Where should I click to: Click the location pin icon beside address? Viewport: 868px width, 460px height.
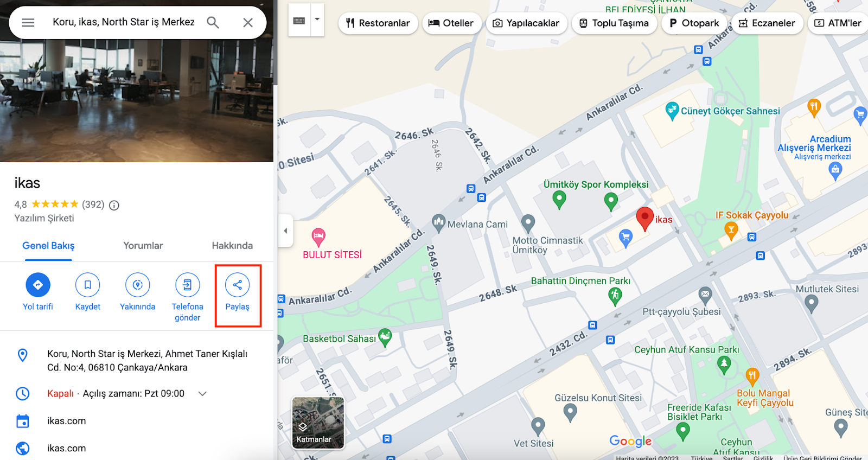tap(23, 355)
